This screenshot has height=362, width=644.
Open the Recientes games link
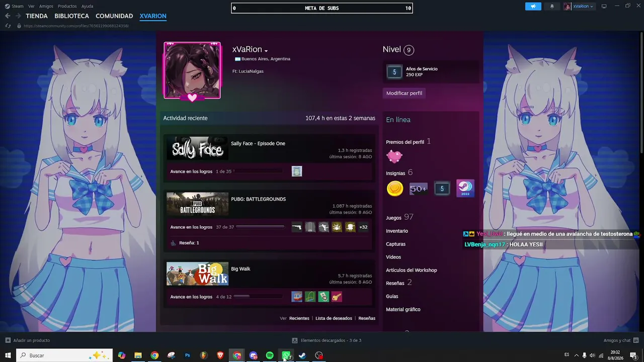(299, 318)
